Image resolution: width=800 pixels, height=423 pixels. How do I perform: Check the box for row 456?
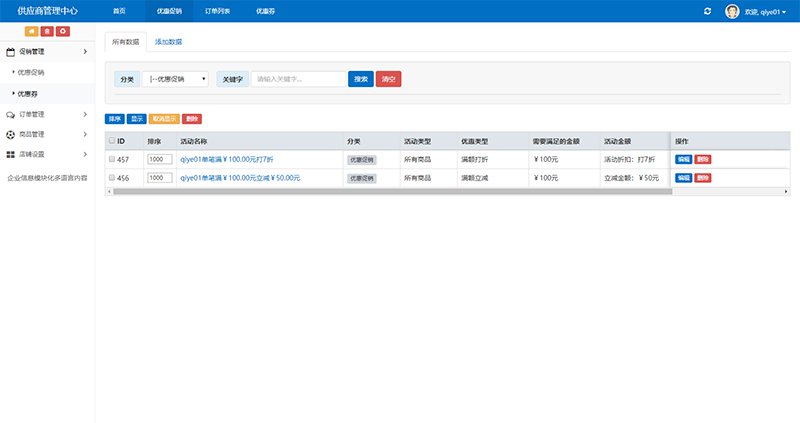111,178
